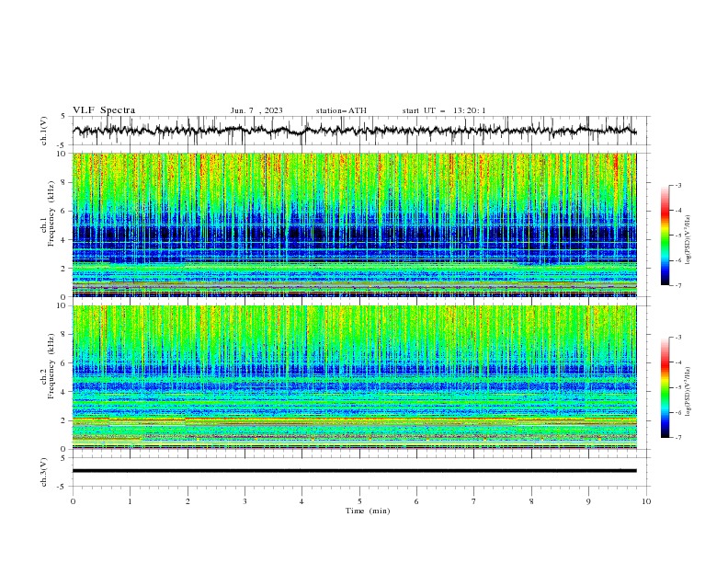The width and height of the screenshot is (728, 563).
Task: Click inside the ch.1 spectrogram panel
Action: (x=354, y=224)
